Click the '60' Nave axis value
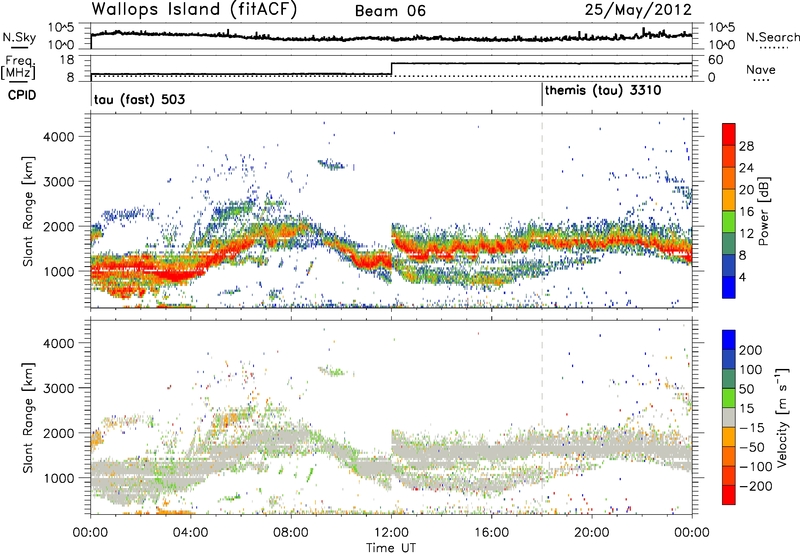The width and height of the screenshot is (800, 554). point(715,60)
